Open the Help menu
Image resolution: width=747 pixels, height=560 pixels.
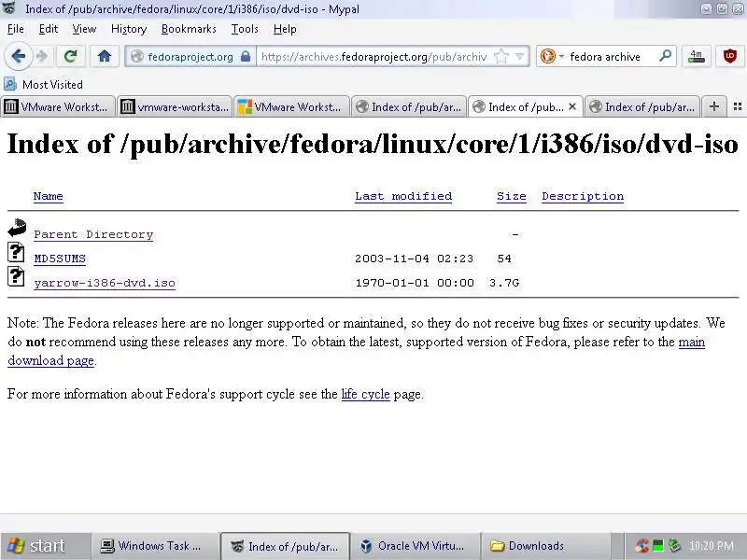(285, 29)
